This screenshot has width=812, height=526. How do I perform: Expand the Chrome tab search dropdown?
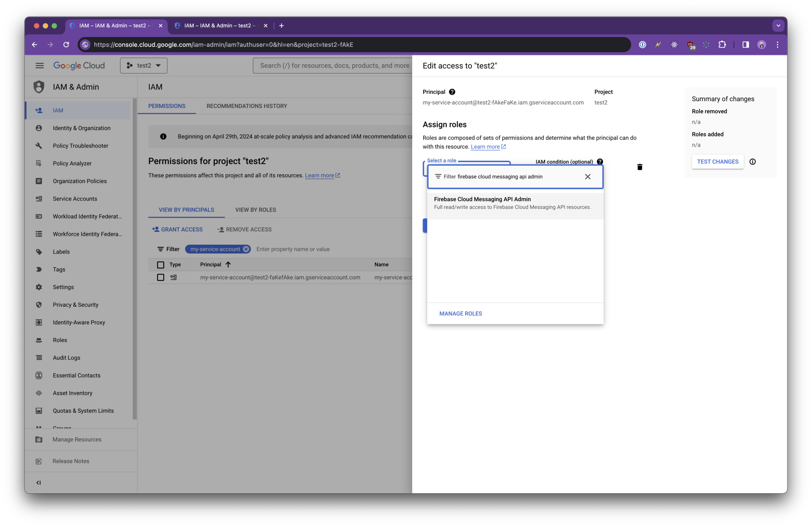click(x=778, y=25)
